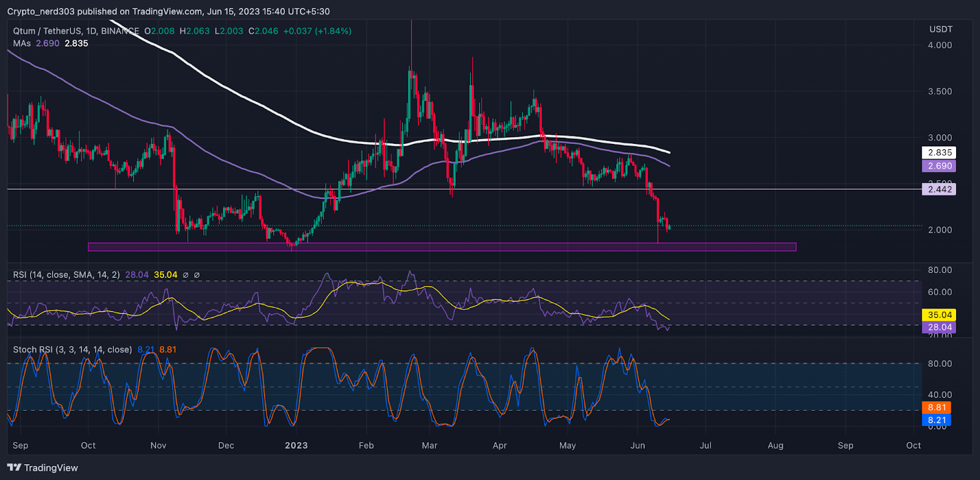
Task: Click the Mar label on time axis
Action: (x=430, y=446)
